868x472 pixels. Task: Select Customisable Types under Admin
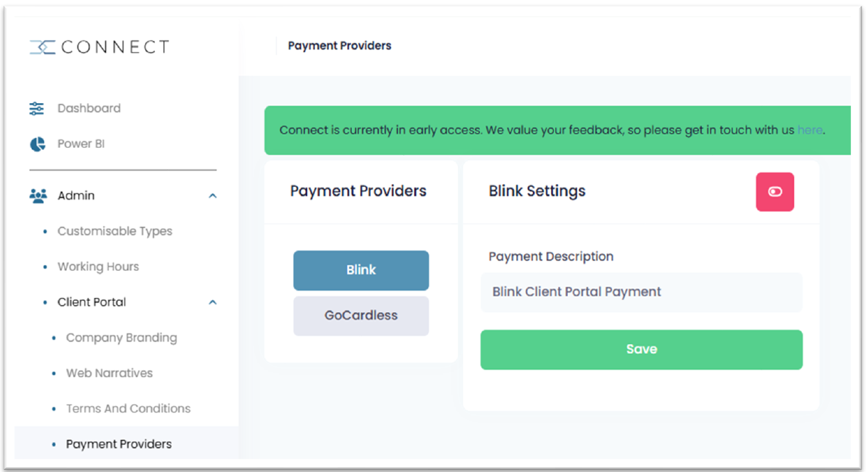click(114, 231)
